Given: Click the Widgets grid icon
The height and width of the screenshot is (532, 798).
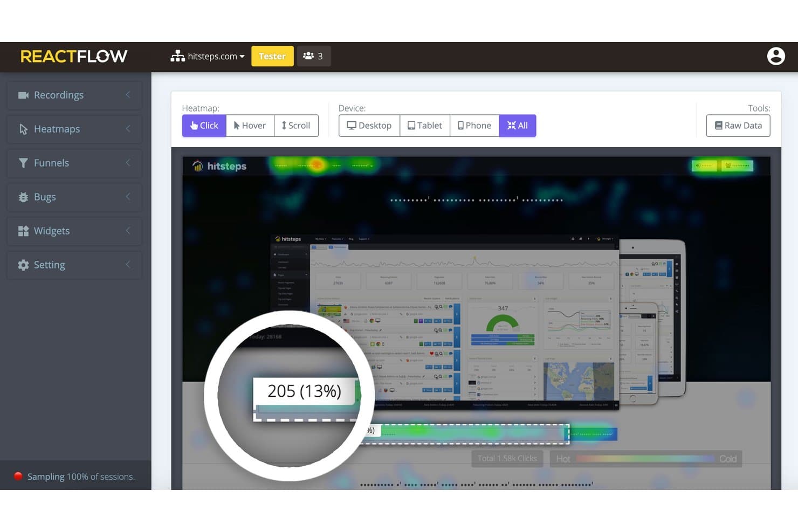Looking at the screenshot, I should pyautogui.click(x=23, y=231).
